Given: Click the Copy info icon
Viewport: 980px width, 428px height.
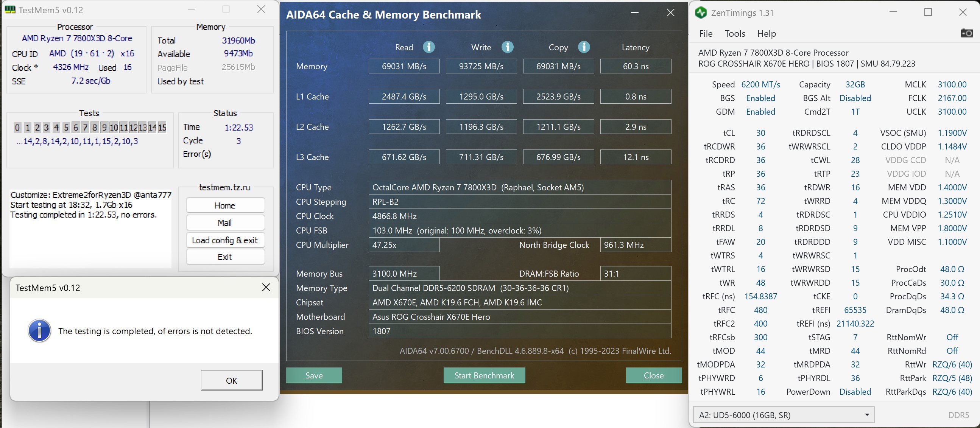Looking at the screenshot, I should (584, 47).
